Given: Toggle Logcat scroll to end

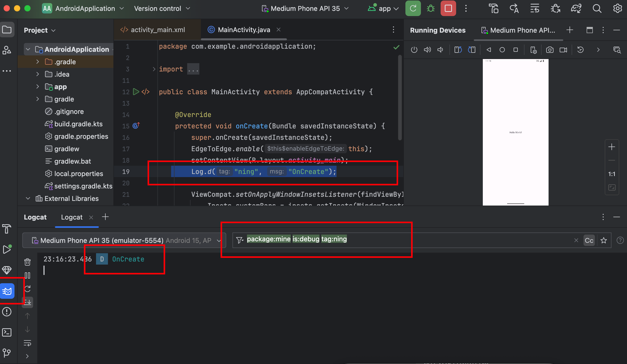Looking at the screenshot, I should (x=27, y=302).
